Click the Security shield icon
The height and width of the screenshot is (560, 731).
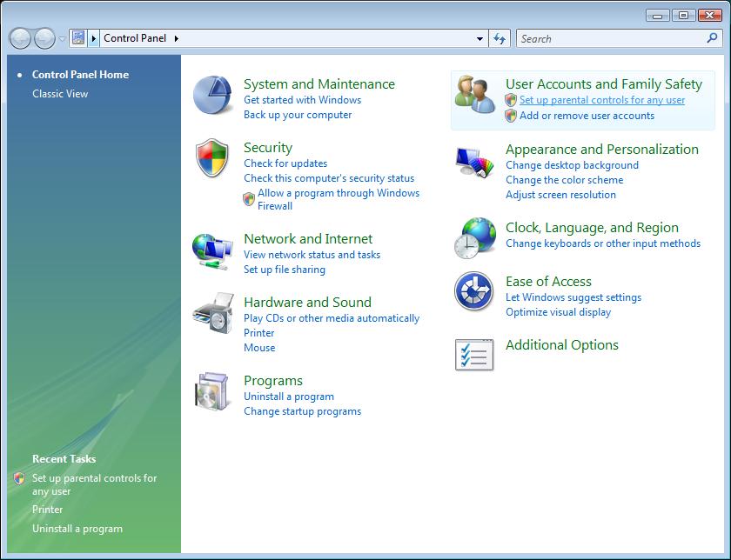point(212,158)
